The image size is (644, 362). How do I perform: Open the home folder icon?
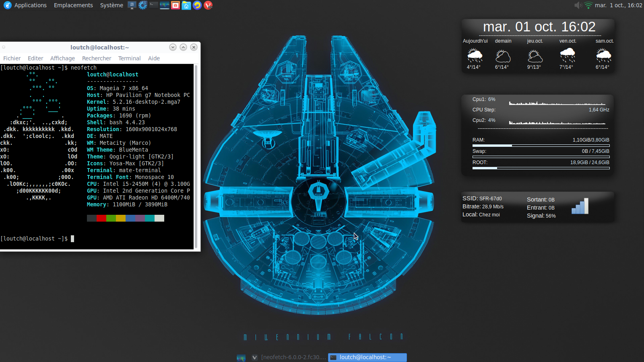tap(186, 5)
